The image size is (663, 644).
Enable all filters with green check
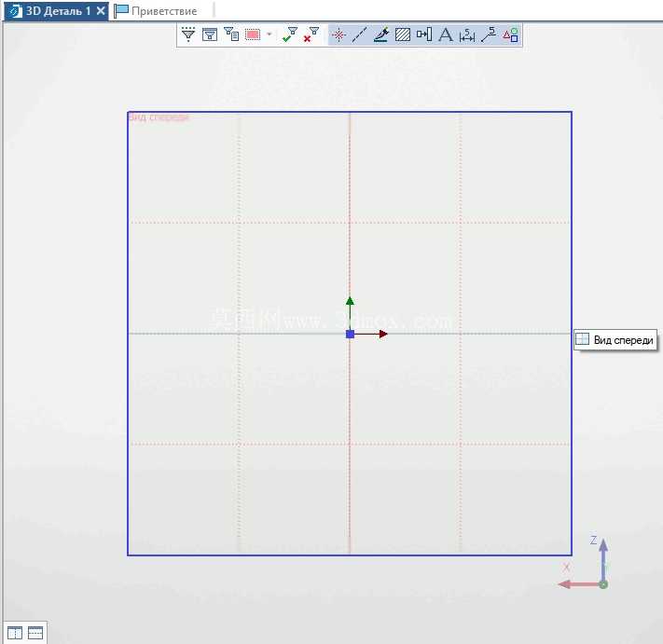tap(290, 34)
